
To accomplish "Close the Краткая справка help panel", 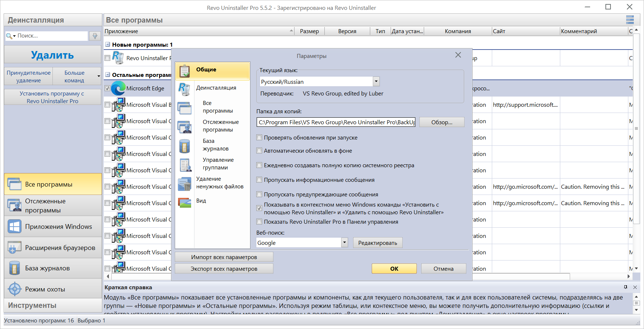I will pos(635,287).
